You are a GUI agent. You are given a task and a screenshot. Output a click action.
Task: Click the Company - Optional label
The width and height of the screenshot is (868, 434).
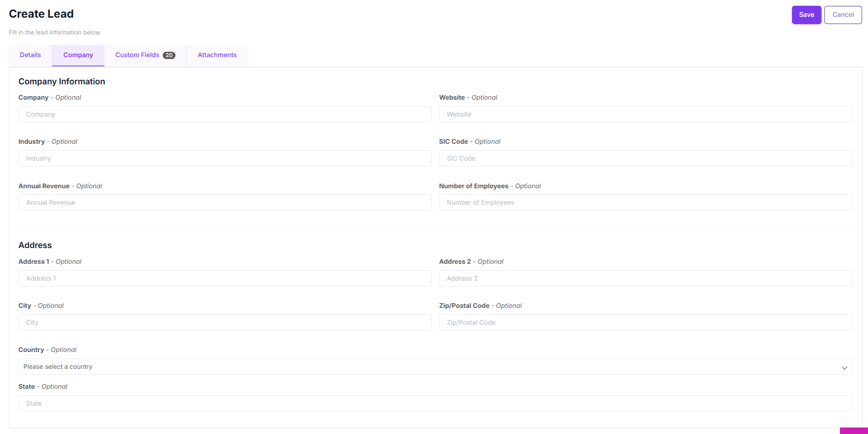click(x=49, y=97)
